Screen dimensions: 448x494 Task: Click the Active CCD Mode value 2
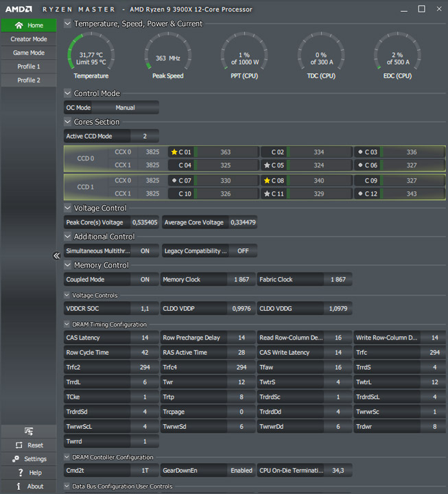click(x=145, y=136)
